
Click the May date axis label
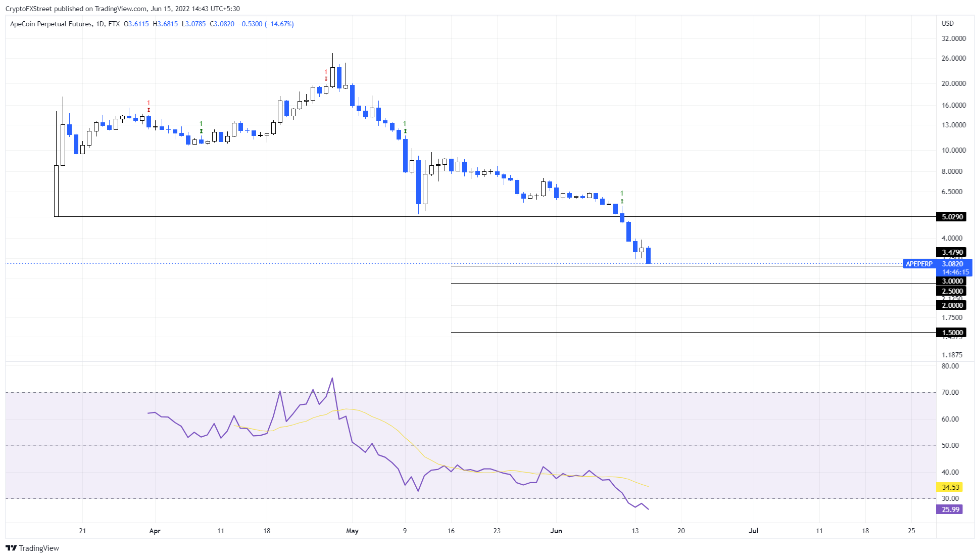[352, 531]
